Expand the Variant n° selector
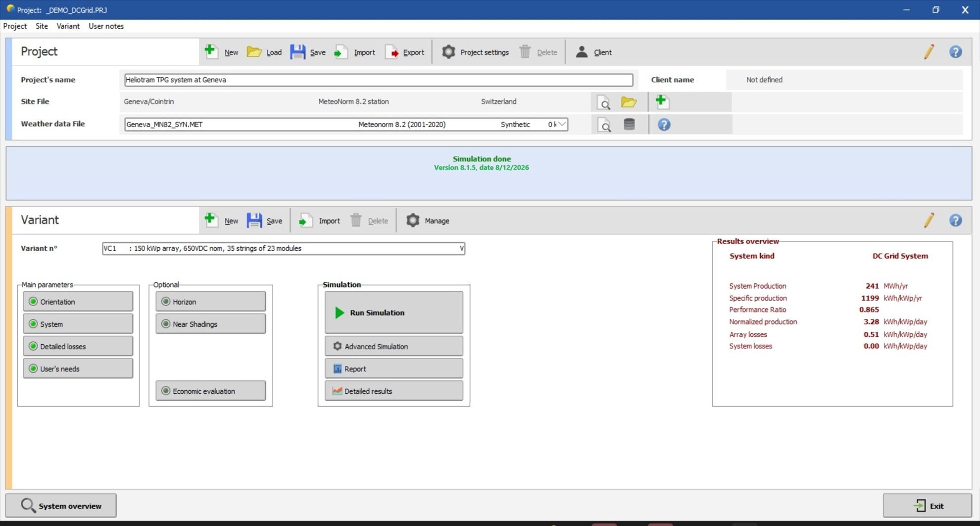 coord(461,249)
